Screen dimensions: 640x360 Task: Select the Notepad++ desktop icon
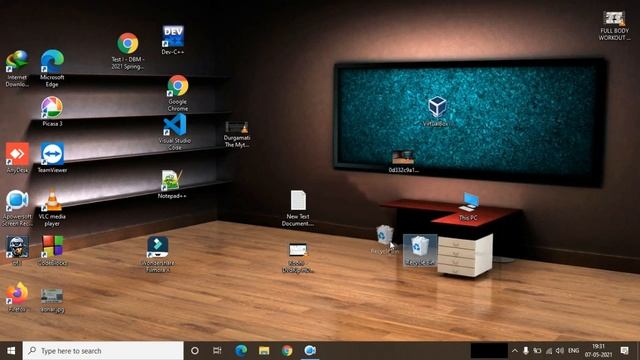pyautogui.click(x=172, y=184)
